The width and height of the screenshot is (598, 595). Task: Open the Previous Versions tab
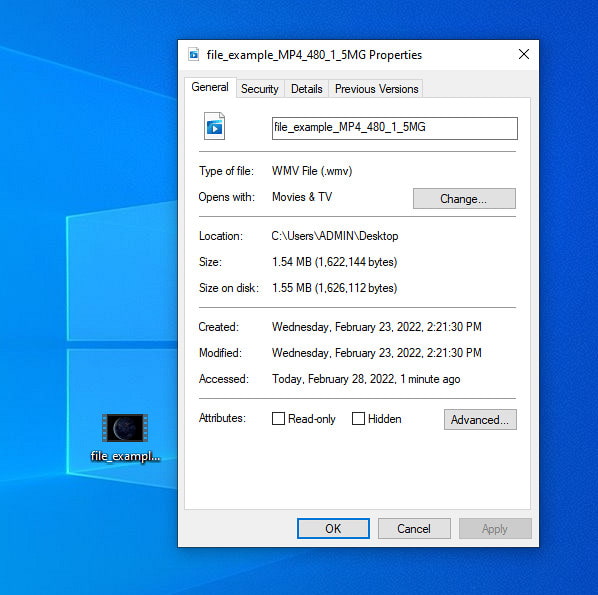click(x=376, y=89)
